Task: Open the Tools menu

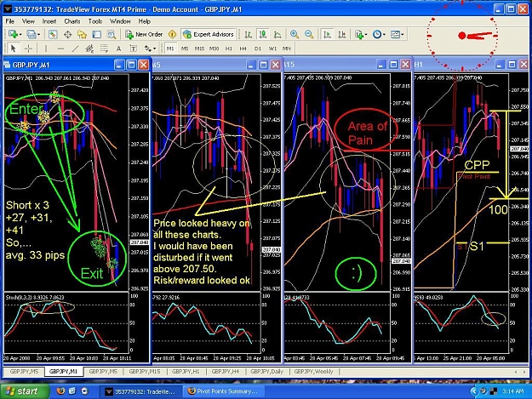Action: [x=95, y=21]
